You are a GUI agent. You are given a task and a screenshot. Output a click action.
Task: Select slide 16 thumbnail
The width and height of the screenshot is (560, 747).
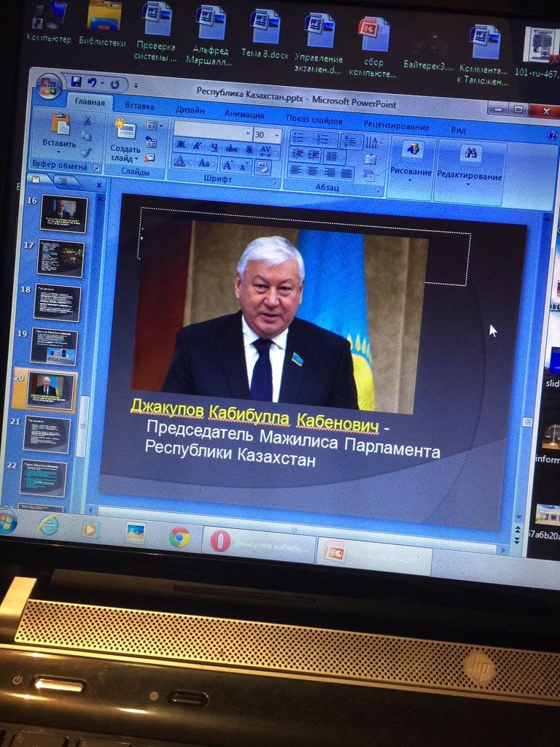[x=64, y=214]
